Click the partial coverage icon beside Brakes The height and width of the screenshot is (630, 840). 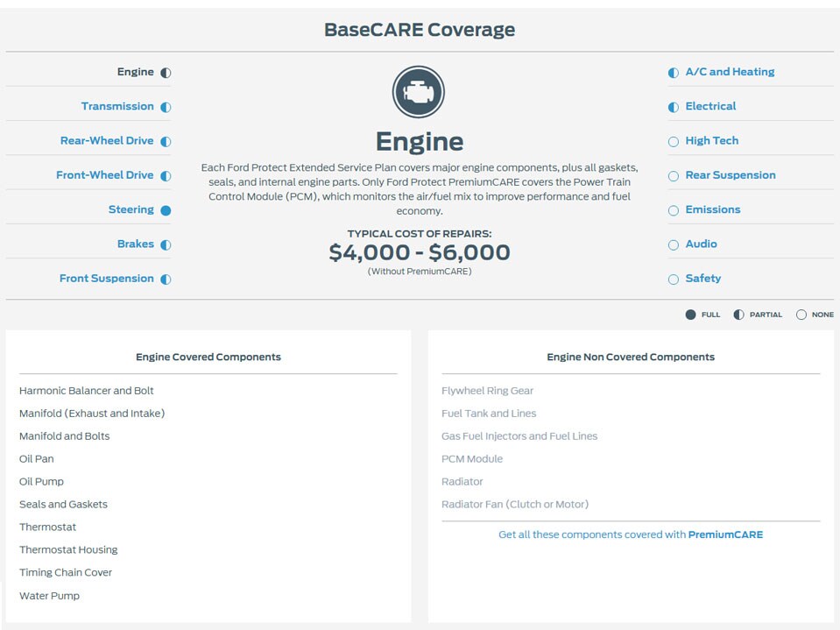tap(166, 244)
